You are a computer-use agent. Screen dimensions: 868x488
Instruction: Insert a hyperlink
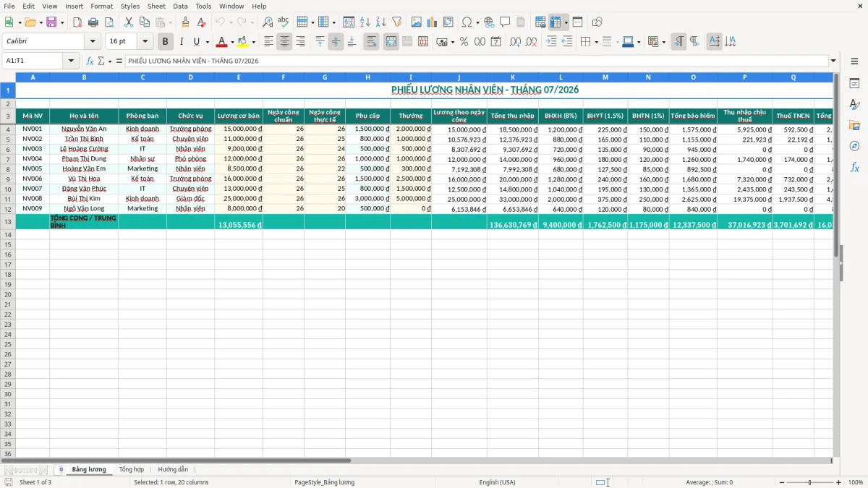point(490,22)
